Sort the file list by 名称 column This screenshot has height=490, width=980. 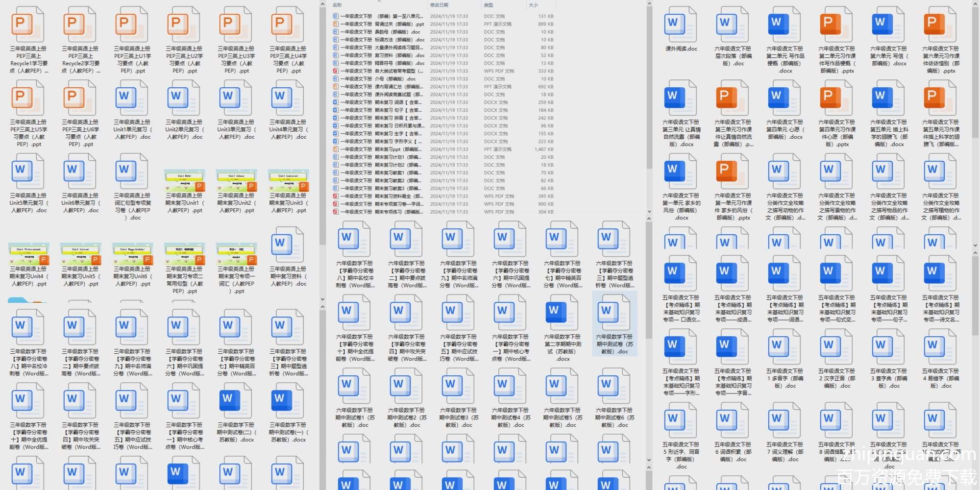[338, 5]
